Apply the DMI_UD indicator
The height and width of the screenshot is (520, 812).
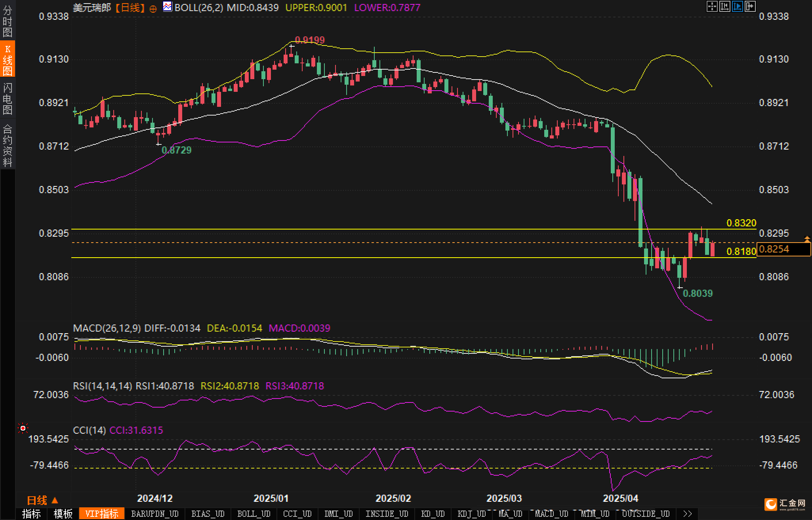[x=339, y=514]
